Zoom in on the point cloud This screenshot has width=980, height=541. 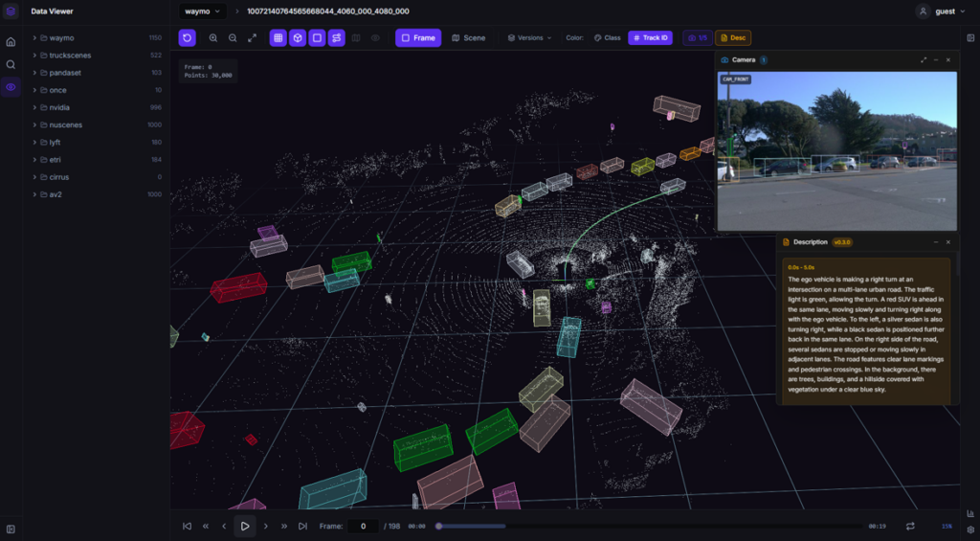click(x=213, y=38)
